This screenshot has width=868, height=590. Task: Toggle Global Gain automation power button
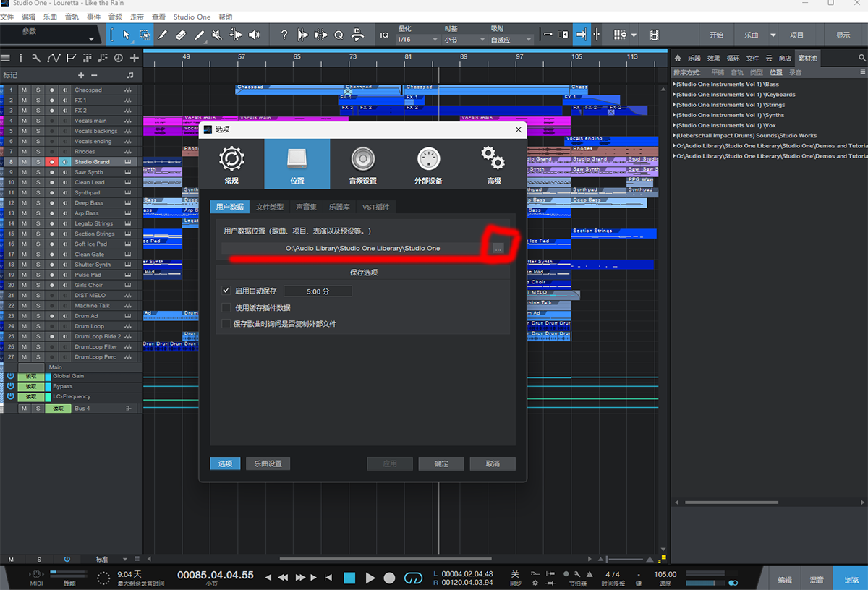(10, 376)
